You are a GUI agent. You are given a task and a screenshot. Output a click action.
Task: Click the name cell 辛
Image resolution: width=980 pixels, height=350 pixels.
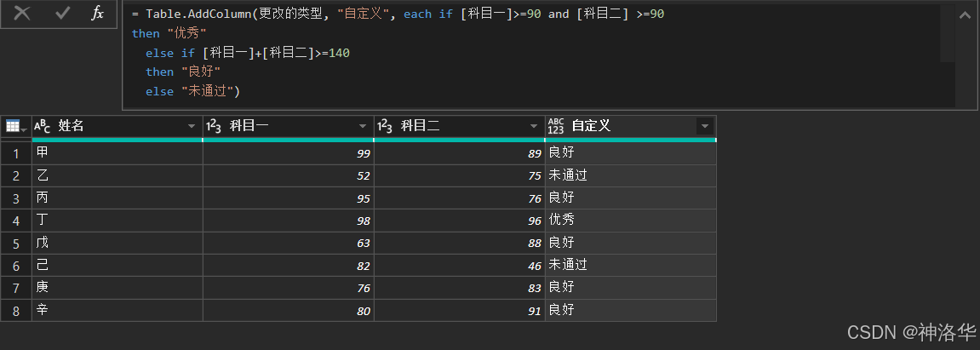click(x=117, y=311)
